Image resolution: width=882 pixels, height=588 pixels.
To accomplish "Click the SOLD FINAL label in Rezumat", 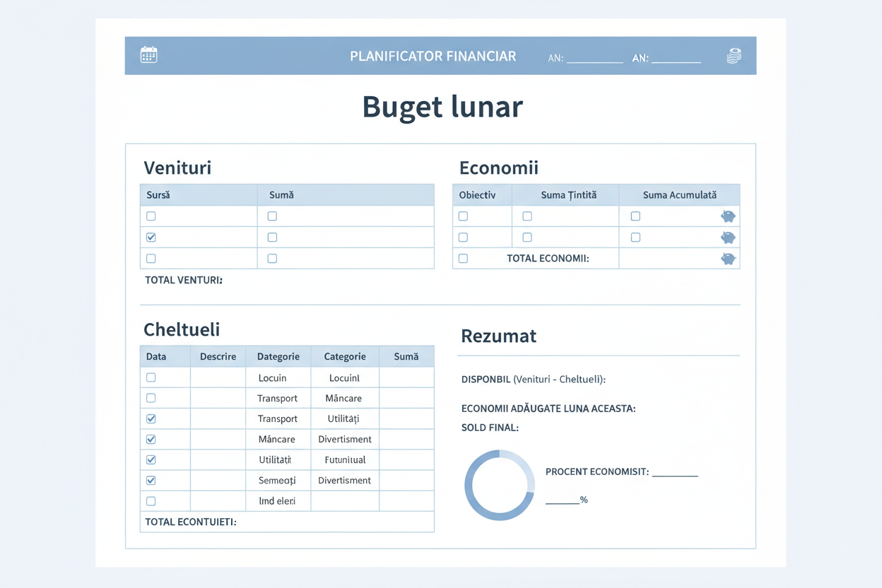I will [x=490, y=428].
